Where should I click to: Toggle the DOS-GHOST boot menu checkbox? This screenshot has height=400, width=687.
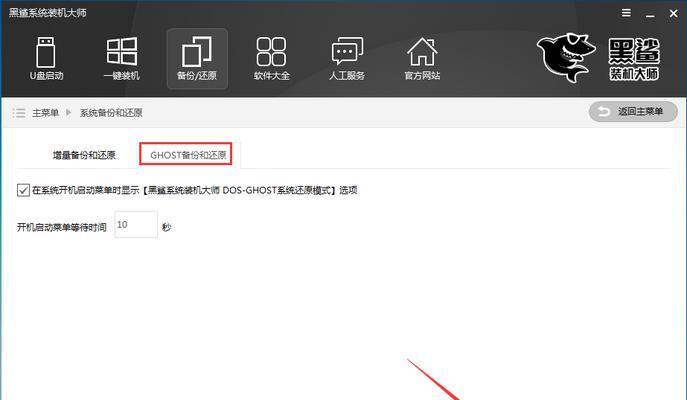(23, 190)
